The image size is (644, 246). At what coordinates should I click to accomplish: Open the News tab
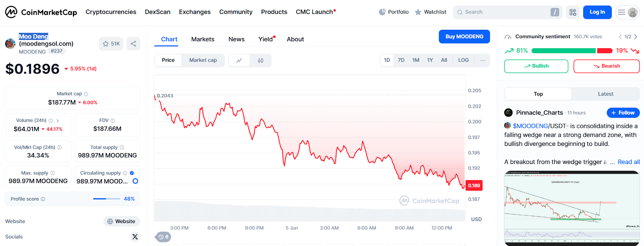236,39
